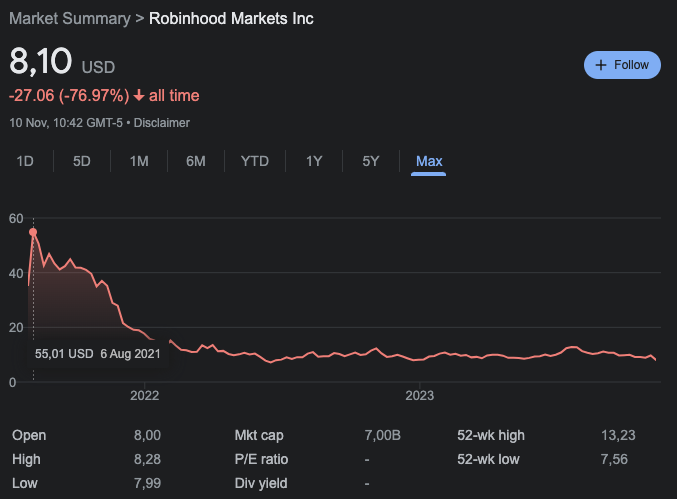Select the YTD tab
The width and height of the screenshot is (677, 499).
click(255, 161)
